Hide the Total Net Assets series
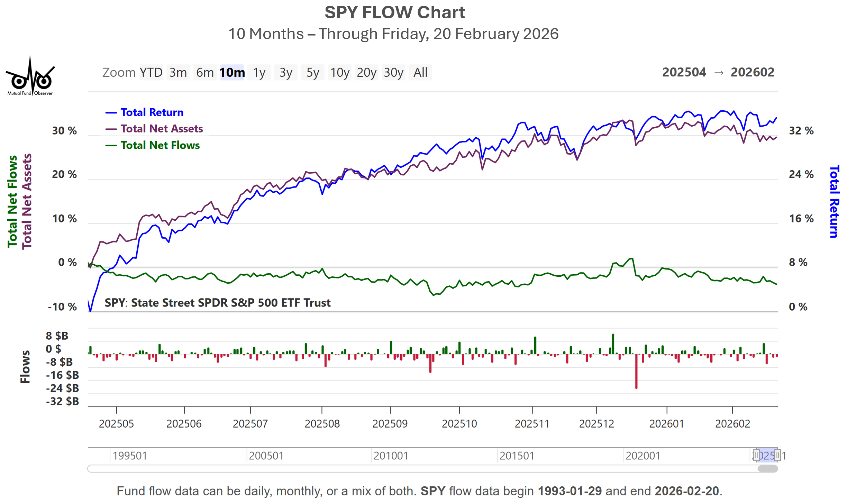This screenshot has height=504, width=847. click(161, 129)
